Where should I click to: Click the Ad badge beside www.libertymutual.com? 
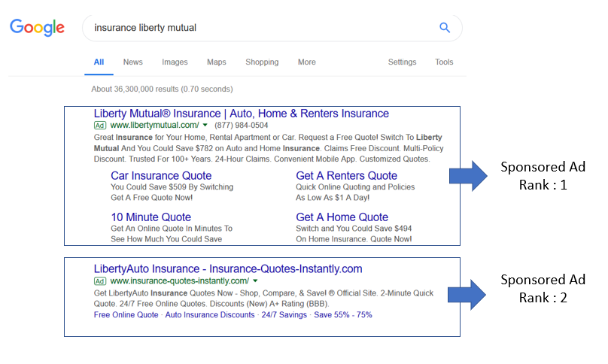point(100,125)
